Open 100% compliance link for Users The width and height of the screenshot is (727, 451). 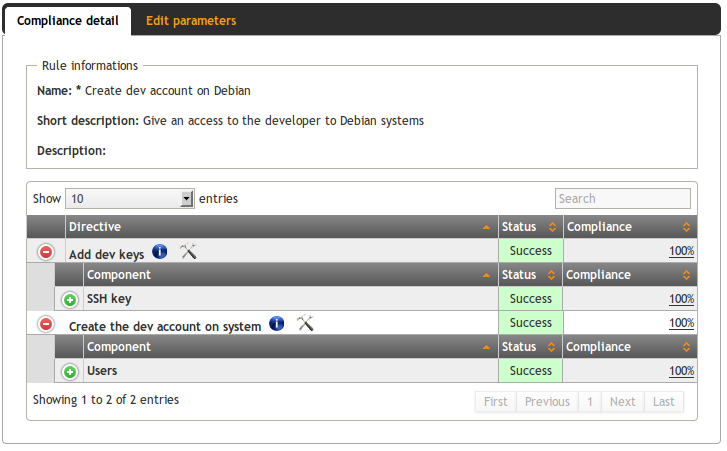click(681, 371)
